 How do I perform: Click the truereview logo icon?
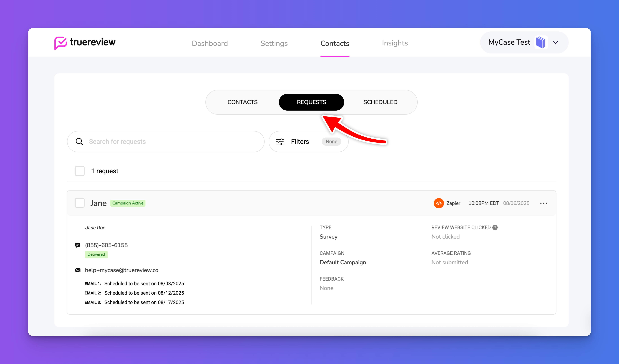[x=60, y=43]
